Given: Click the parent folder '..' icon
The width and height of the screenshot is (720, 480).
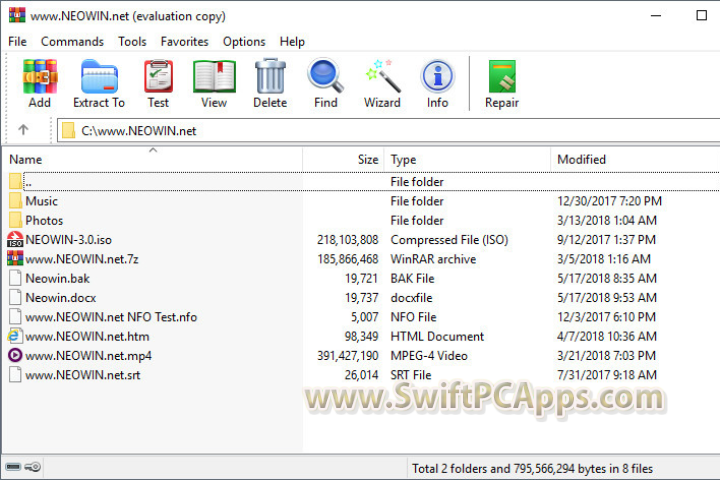Looking at the screenshot, I should coord(16,181).
